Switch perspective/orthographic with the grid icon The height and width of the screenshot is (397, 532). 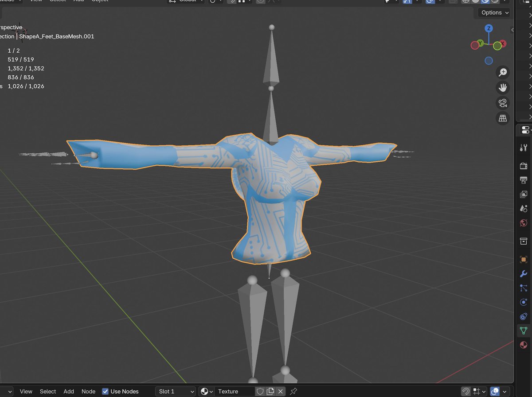(x=503, y=118)
